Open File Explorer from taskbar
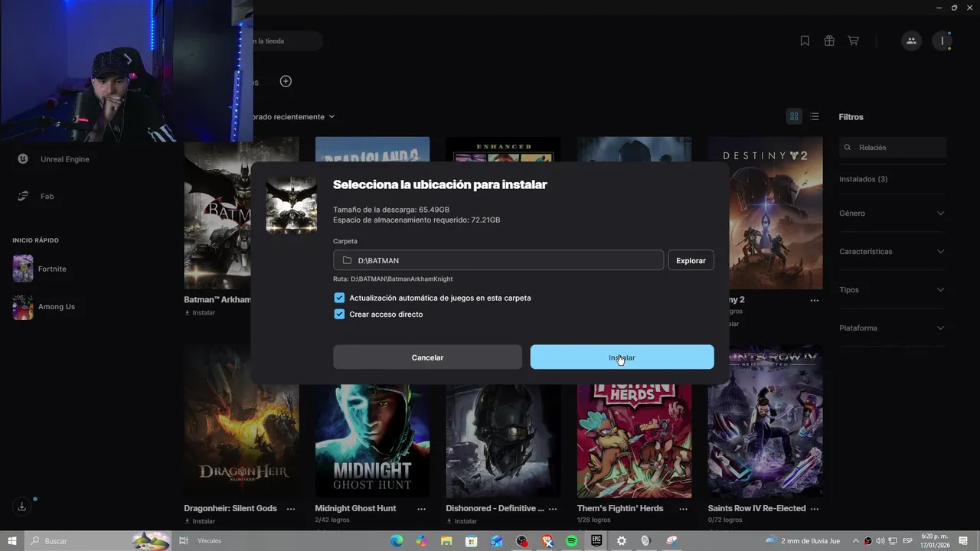The image size is (980, 551). click(446, 541)
